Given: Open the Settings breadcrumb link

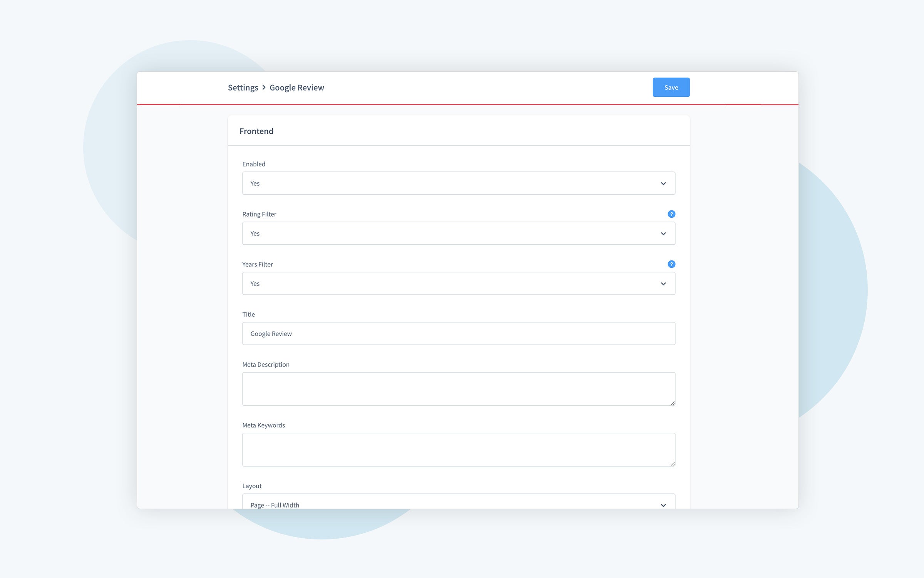Looking at the screenshot, I should point(243,88).
